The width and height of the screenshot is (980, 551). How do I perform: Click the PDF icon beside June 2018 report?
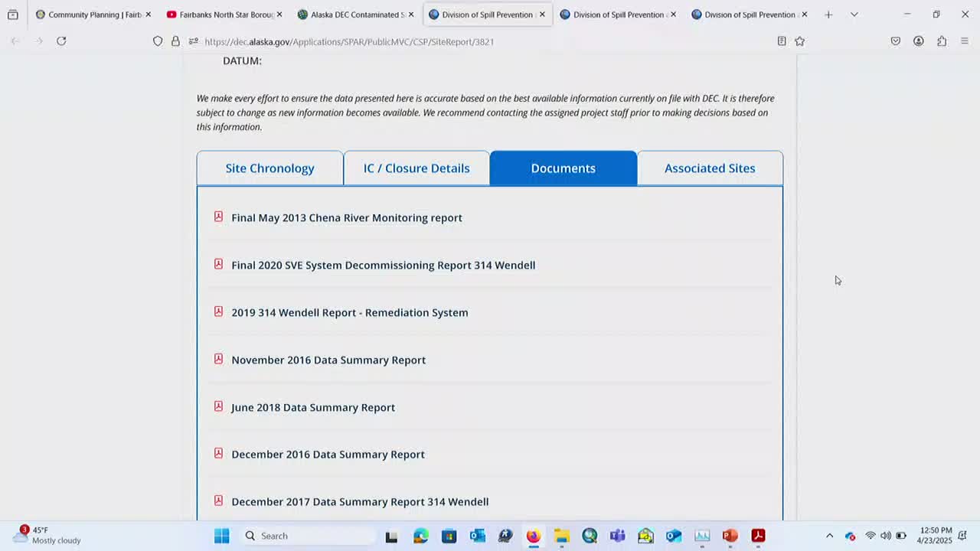(x=218, y=406)
